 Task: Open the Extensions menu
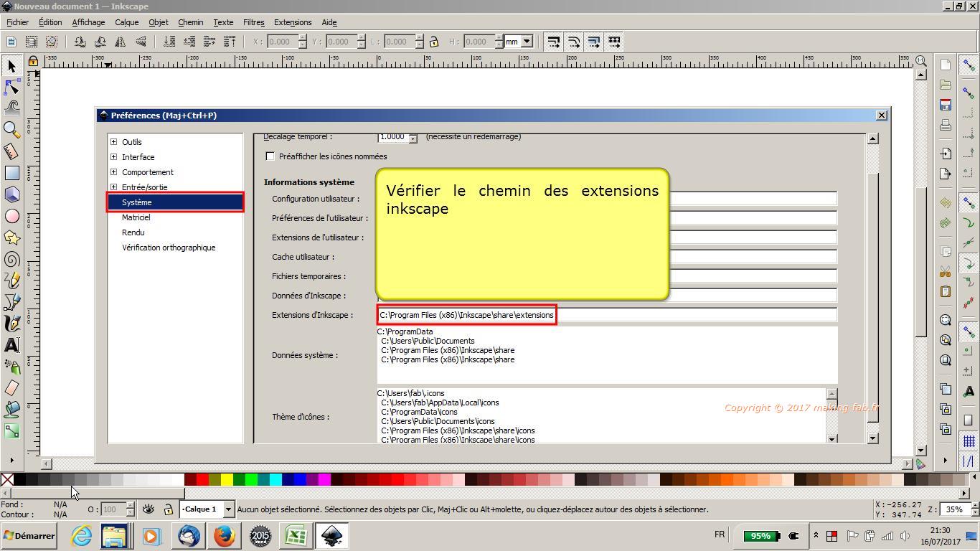[293, 22]
